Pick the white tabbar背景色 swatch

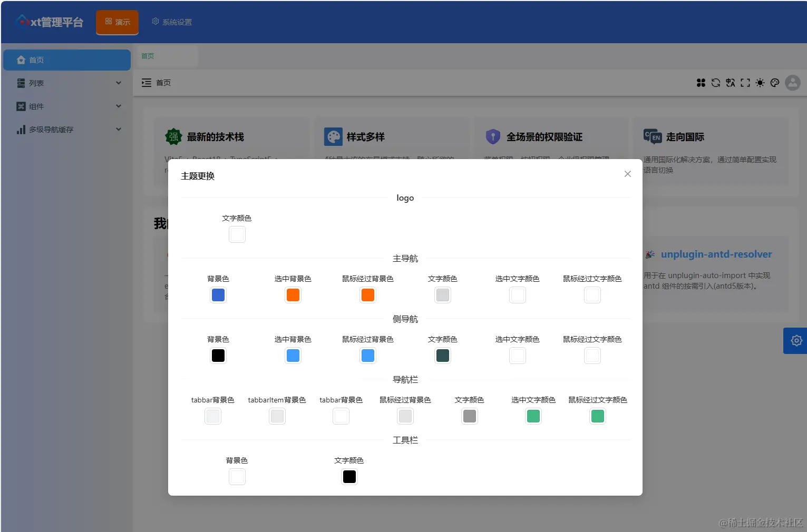pyautogui.click(x=341, y=416)
